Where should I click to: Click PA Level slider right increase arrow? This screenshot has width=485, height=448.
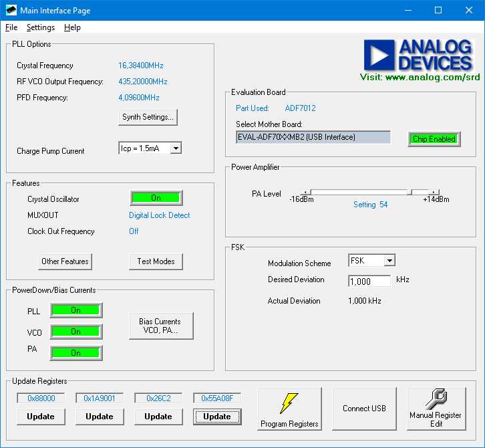[x=434, y=193]
